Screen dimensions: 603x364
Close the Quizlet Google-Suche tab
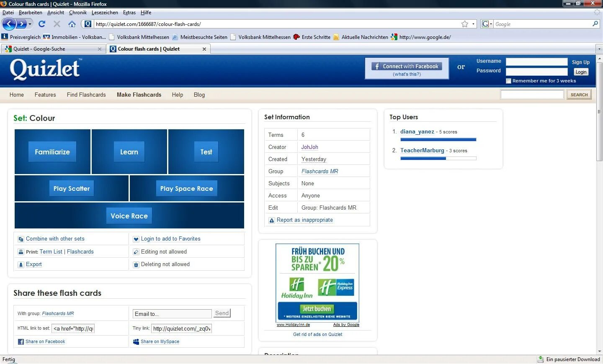tap(100, 49)
